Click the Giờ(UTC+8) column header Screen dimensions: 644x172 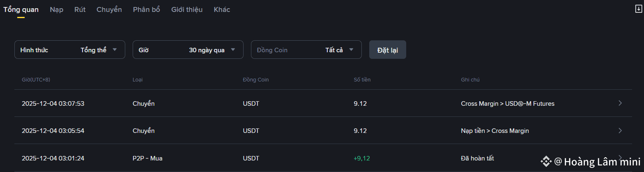pos(36,79)
